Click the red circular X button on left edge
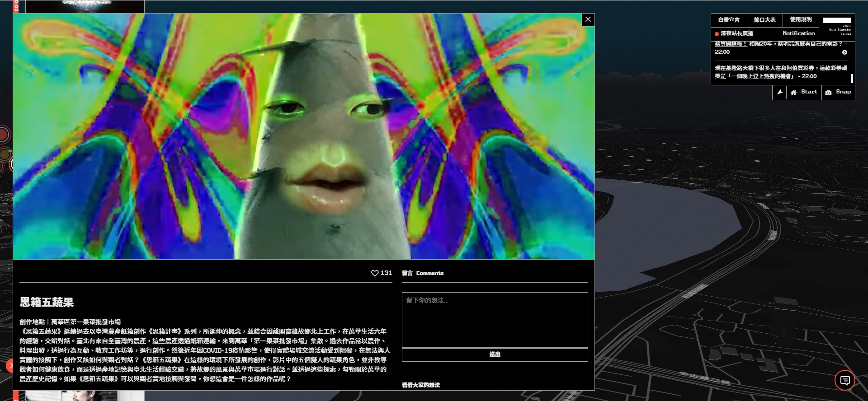This screenshot has width=868, height=401. point(10,366)
